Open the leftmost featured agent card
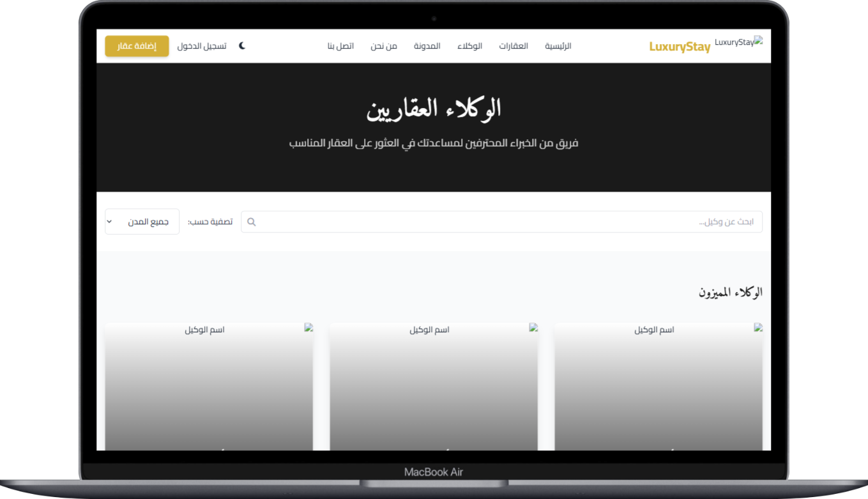This screenshot has height=499, width=868. (x=209, y=387)
